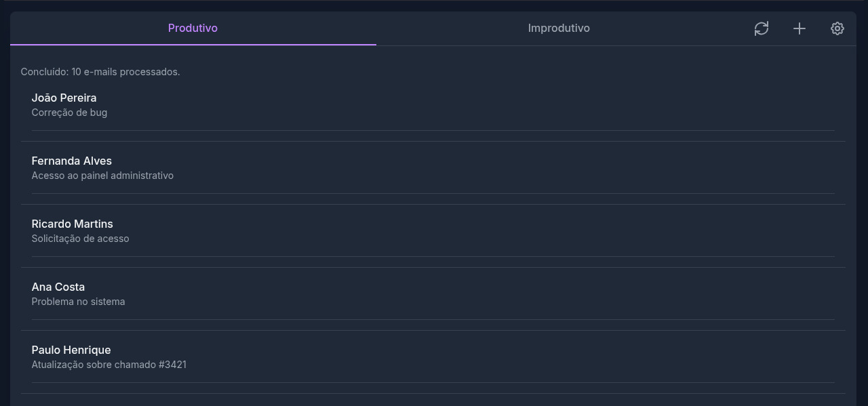Select the last visible email row
Image resolution: width=868 pixels, height=406 pixels.
pyautogui.click(x=433, y=357)
